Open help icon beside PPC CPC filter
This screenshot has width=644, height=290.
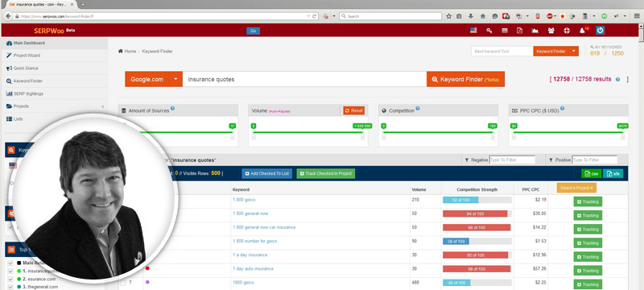pyautogui.click(x=562, y=109)
